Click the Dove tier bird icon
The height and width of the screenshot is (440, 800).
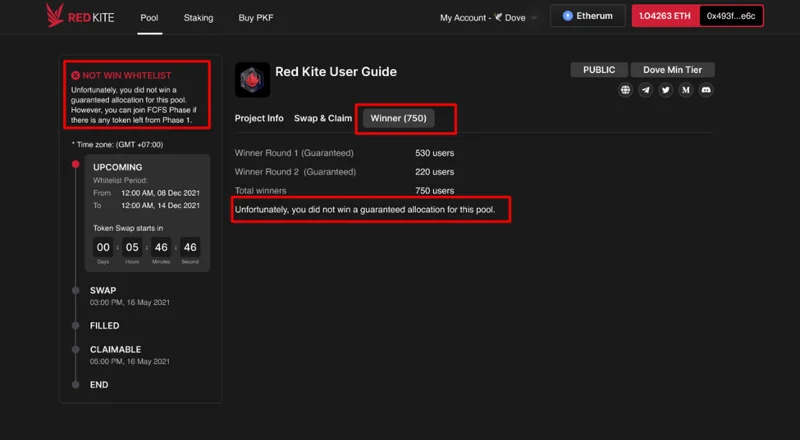(x=498, y=17)
